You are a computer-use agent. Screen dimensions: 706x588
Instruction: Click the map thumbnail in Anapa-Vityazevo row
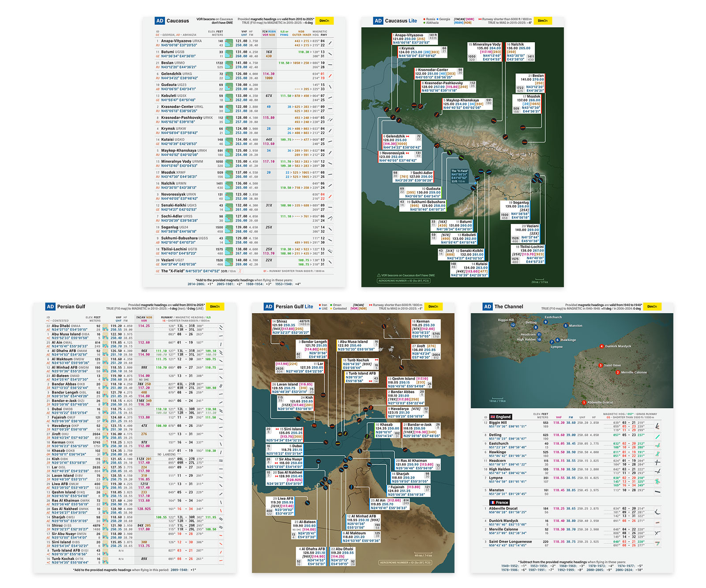229,43
